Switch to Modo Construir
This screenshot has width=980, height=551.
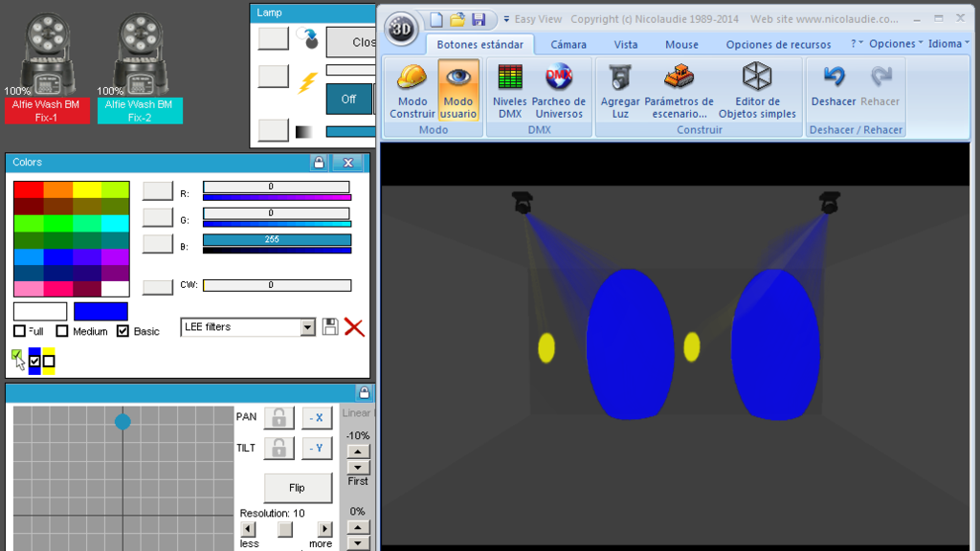point(412,91)
